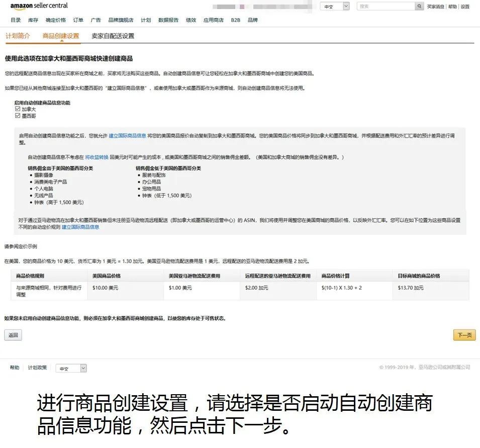The height and width of the screenshot is (448, 480).
Task: Open 设置 in top header
Action: 465,7
